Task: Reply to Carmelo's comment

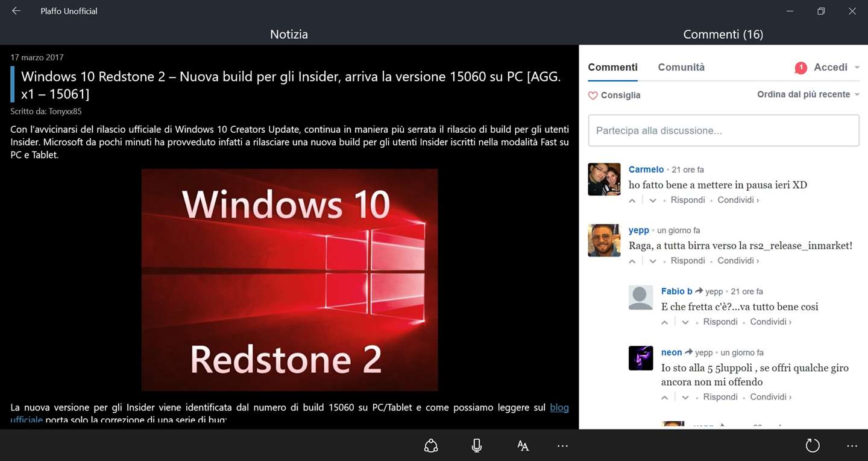Action: point(688,200)
